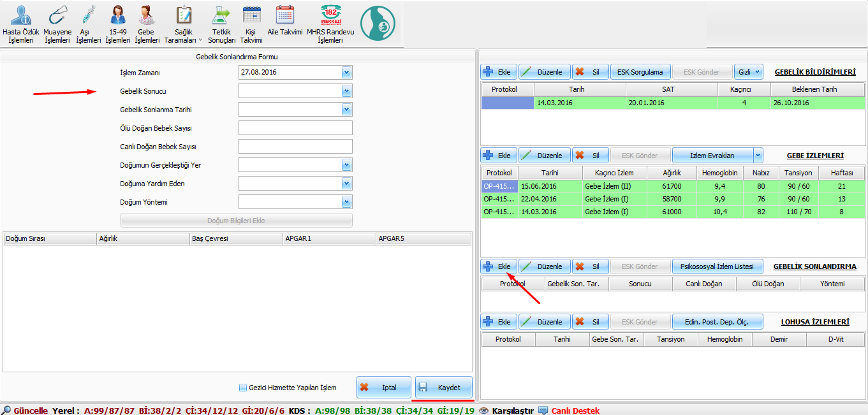The height and width of the screenshot is (415, 868).
Task: Click Ekle in Gebelik Sonlandırma section
Action: [499, 266]
